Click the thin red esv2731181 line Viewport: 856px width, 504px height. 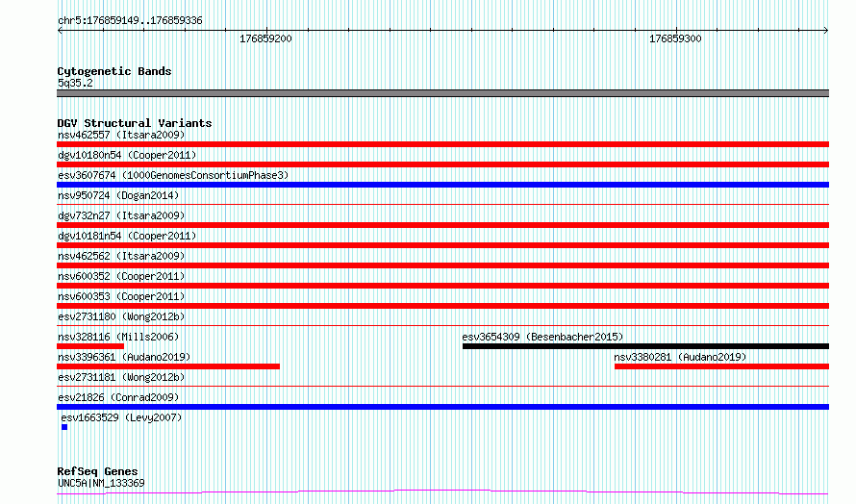pos(442,387)
